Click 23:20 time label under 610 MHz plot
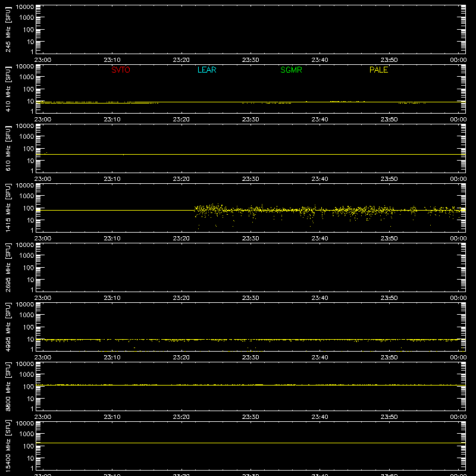This screenshot has height=476, width=476. pyautogui.click(x=181, y=179)
